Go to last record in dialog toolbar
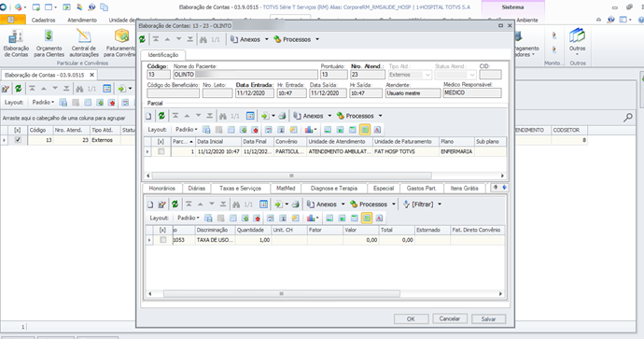Viewport: 644px width, 339px height. point(190,39)
